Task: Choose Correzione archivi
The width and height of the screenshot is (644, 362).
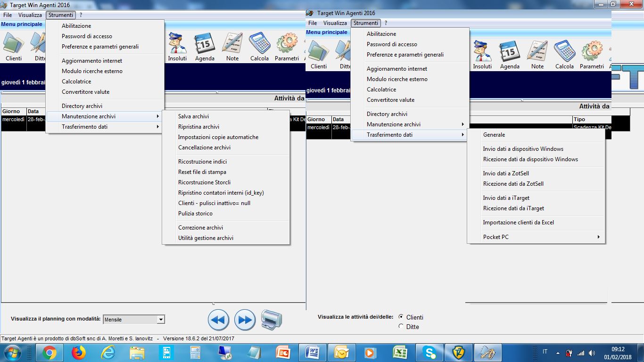Action: pyautogui.click(x=226, y=228)
